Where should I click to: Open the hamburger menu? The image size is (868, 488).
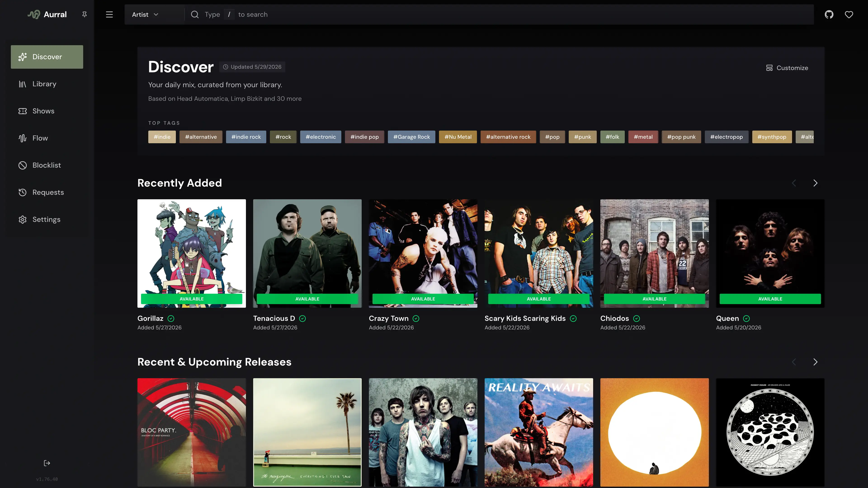(x=109, y=14)
